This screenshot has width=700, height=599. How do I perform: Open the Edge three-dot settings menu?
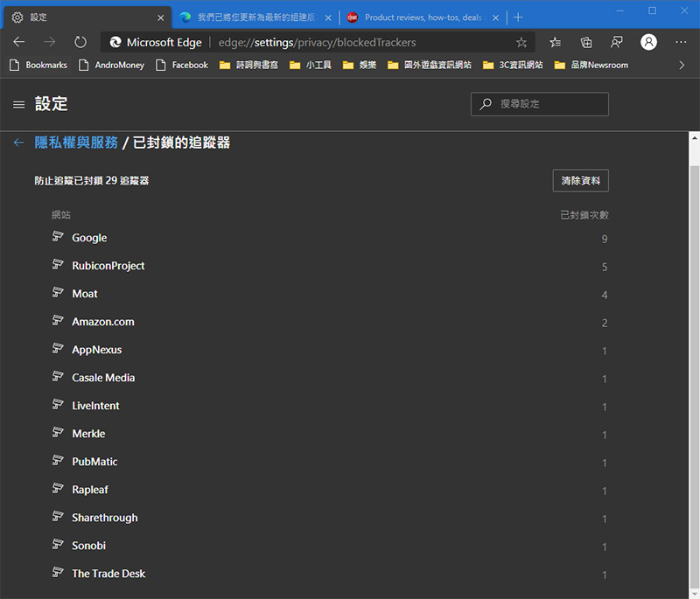681,42
